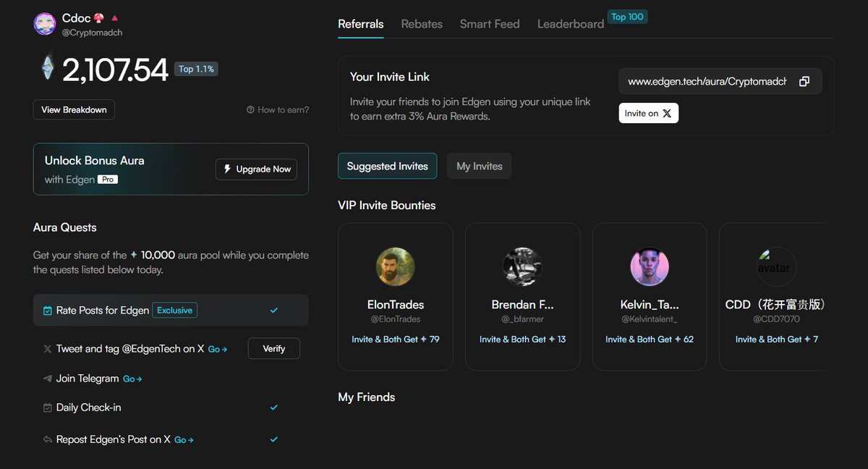
Task: Click the VIP Invite Bounties heading
Action: (387, 206)
